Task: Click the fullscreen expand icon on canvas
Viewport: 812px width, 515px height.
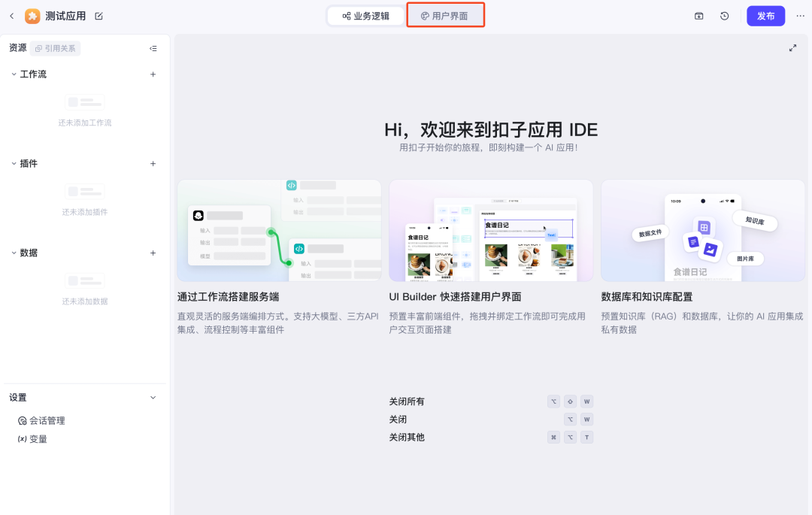Action: coord(792,47)
